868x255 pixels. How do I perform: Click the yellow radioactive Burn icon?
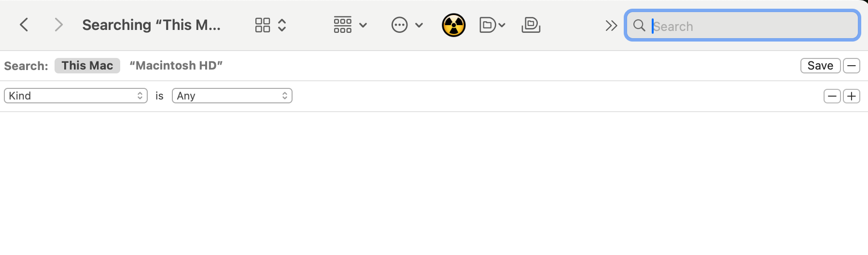click(x=454, y=25)
